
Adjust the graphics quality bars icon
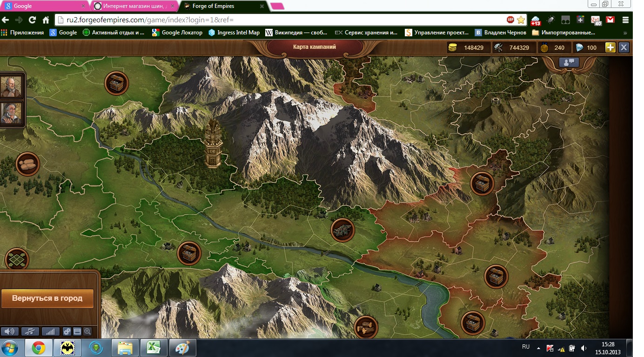(51, 331)
